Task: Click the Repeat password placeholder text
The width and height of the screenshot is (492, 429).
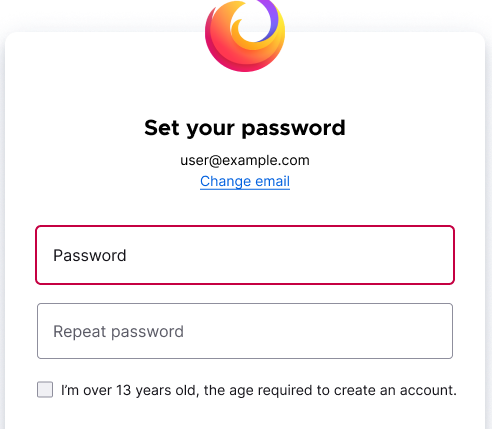Action: pos(118,332)
